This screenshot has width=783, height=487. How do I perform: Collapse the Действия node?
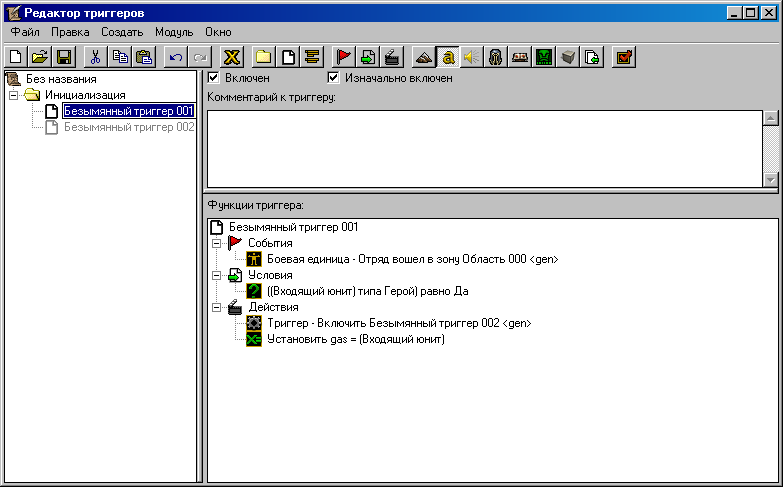tap(216, 307)
